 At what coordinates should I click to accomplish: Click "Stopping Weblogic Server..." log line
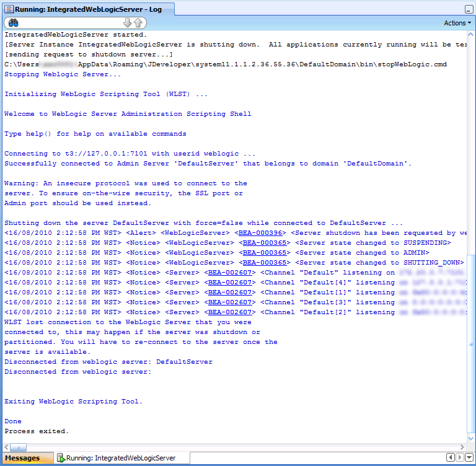(x=63, y=74)
